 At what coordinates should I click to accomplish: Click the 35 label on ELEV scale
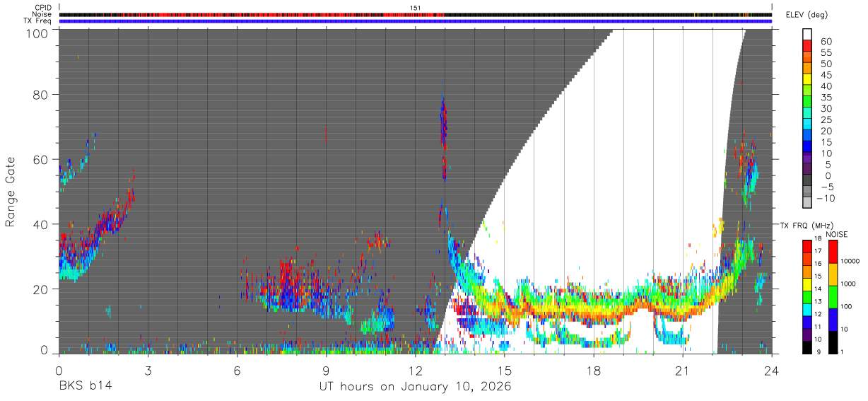point(826,98)
